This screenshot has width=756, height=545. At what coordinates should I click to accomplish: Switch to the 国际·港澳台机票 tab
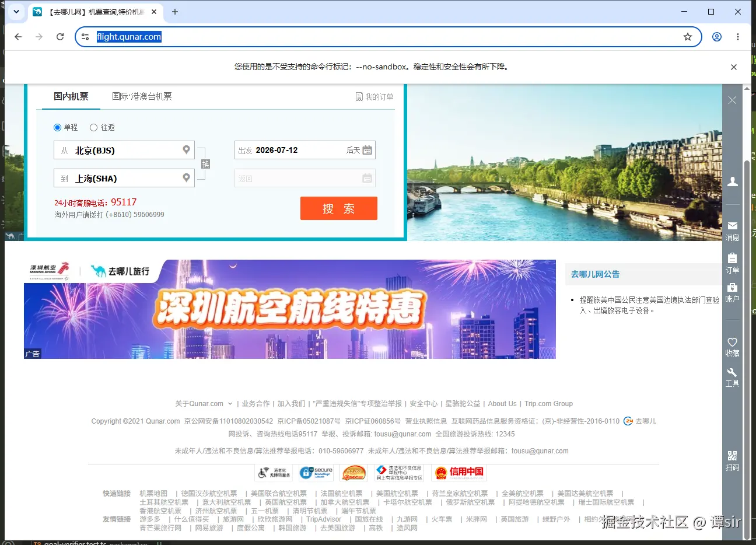142,96
